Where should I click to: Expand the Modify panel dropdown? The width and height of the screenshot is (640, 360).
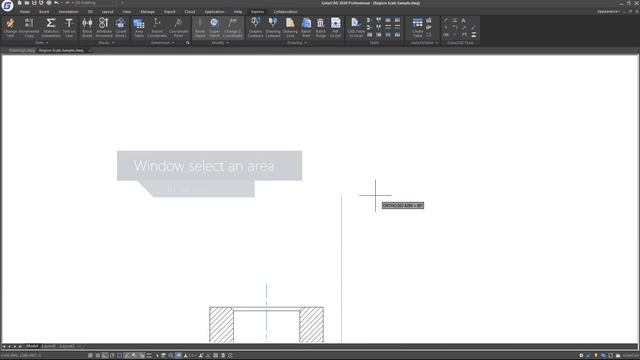pos(220,43)
